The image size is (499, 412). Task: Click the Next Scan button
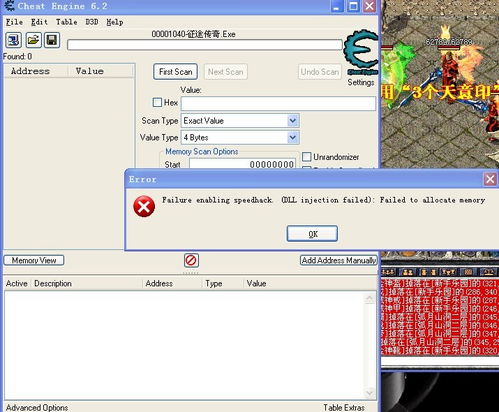point(226,72)
